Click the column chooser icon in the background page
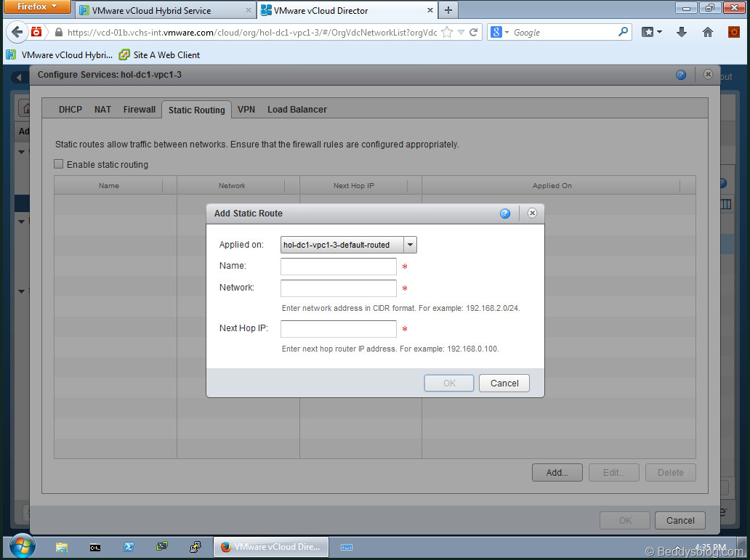Image resolution: width=750 pixels, height=560 pixels. 725,204
